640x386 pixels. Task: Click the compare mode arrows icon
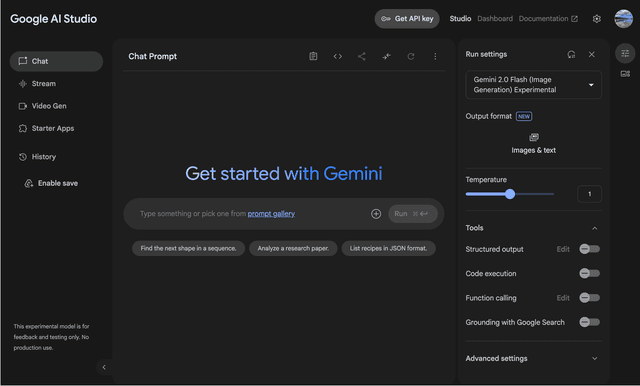click(387, 56)
